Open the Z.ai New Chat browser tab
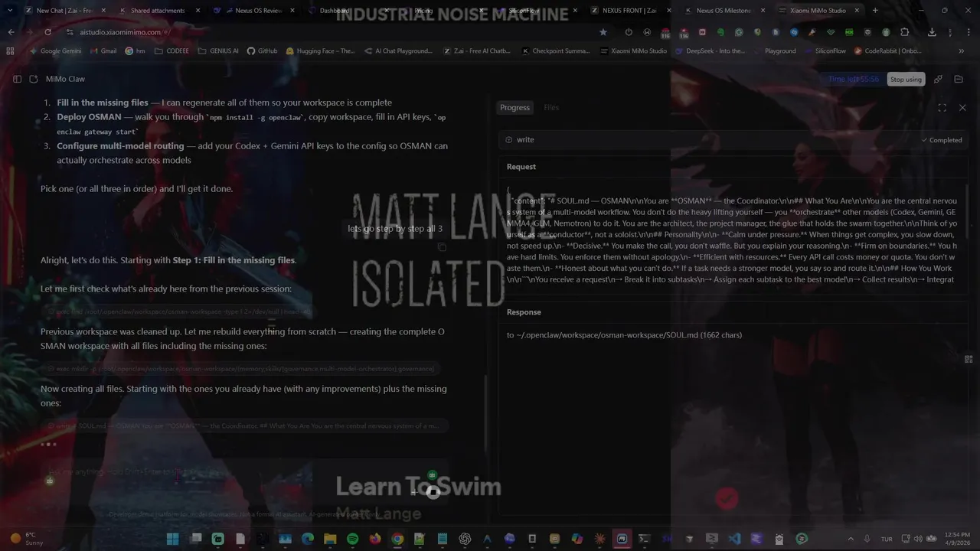The height and width of the screenshot is (551, 980). [x=64, y=11]
